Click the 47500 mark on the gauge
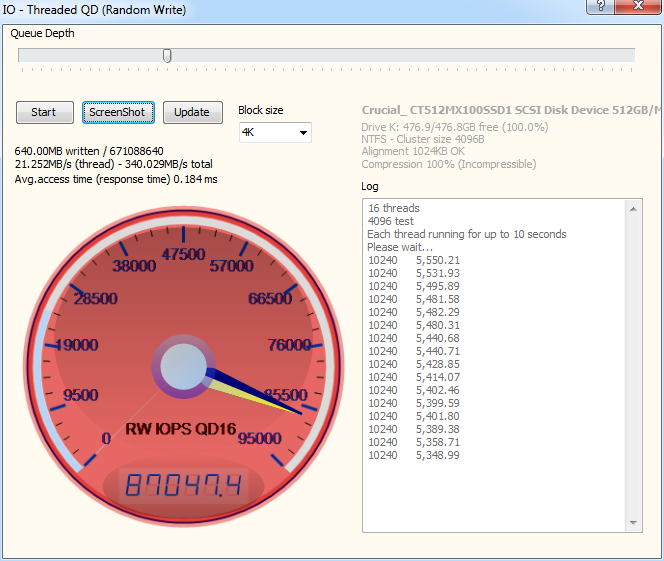This screenshot has width=664, height=561. (183, 254)
